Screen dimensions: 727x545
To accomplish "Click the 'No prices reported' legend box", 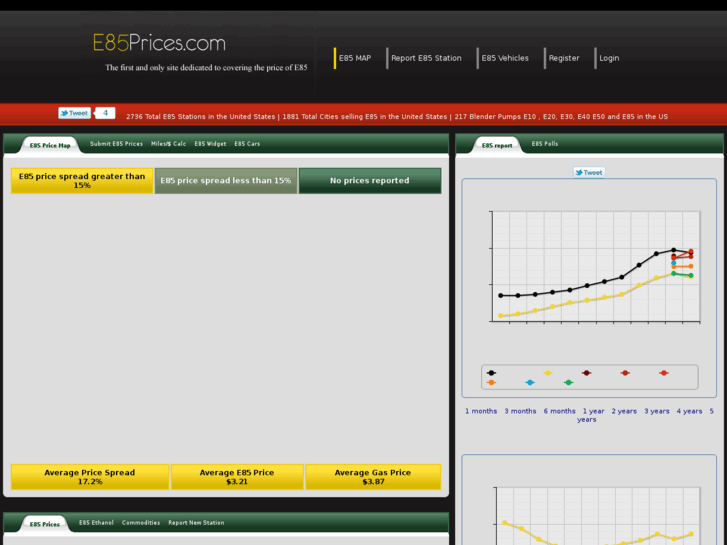I will (370, 180).
